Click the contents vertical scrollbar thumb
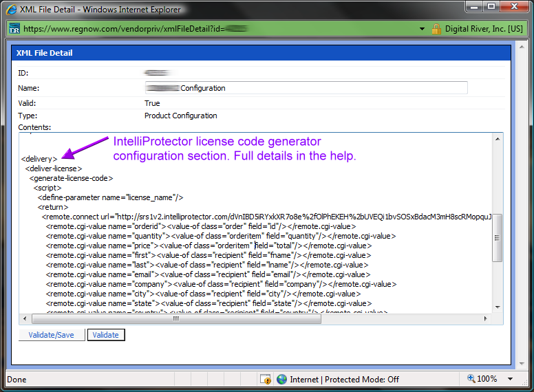 498,238
